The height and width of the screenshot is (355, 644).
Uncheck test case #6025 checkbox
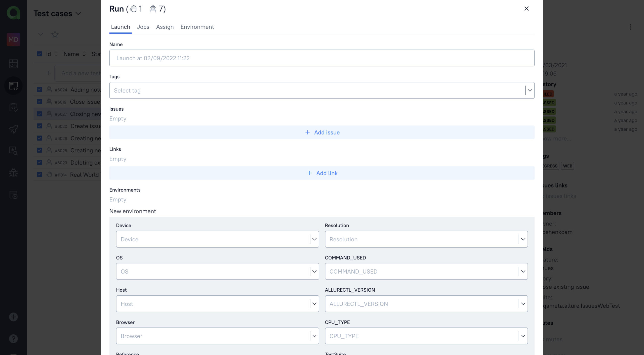pyautogui.click(x=39, y=150)
